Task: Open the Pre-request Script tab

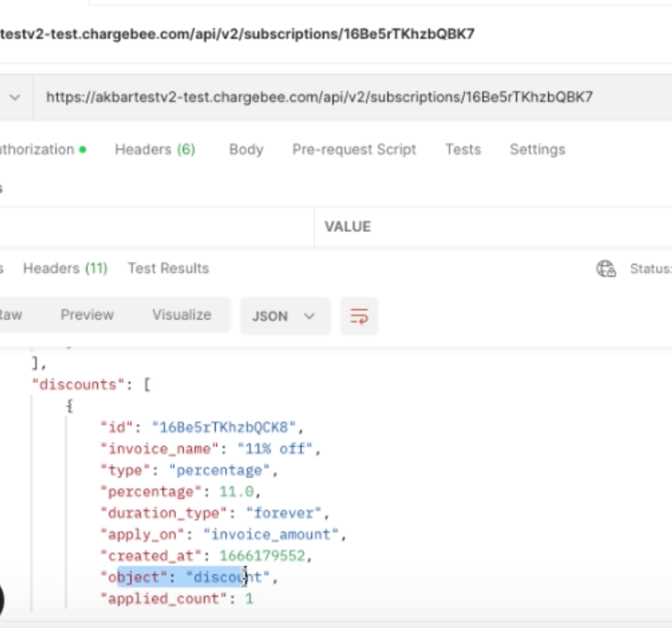Action: [x=353, y=150]
